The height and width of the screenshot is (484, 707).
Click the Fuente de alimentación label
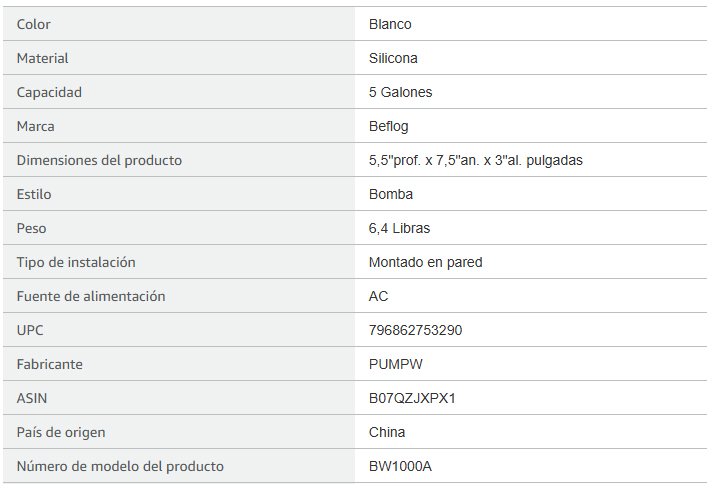point(91,296)
